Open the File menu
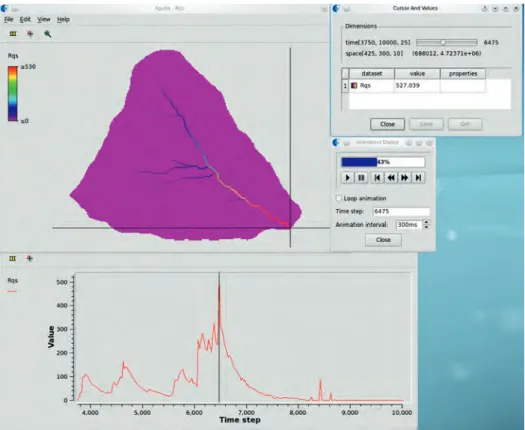The width and height of the screenshot is (525, 430). pyautogui.click(x=8, y=19)
